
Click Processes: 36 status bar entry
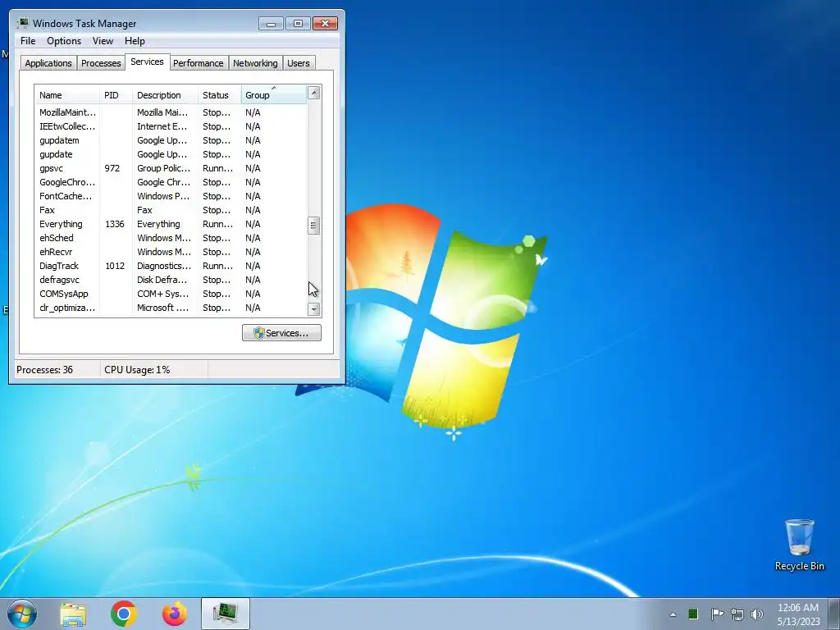tap(44, 370)
